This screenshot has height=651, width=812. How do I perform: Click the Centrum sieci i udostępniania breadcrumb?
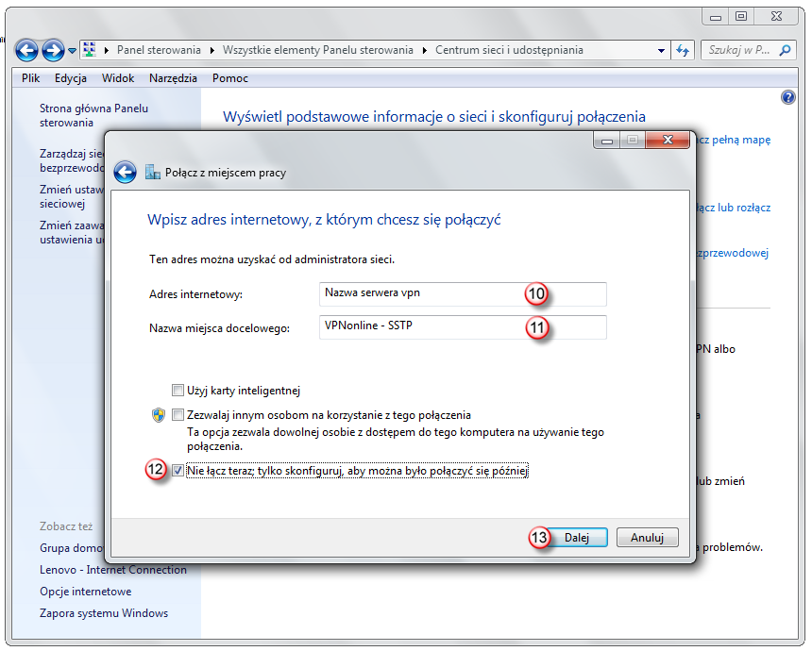pyautogui.click(x=509, y=50)
